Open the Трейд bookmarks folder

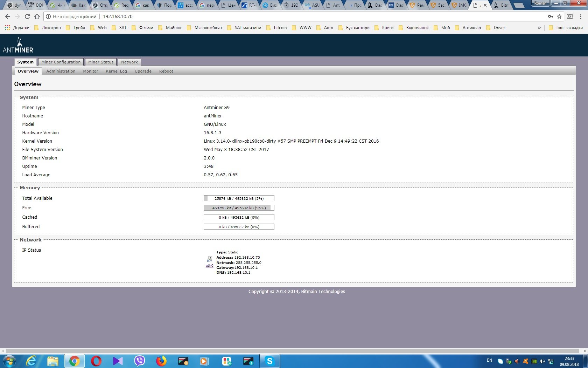point(75,28)
